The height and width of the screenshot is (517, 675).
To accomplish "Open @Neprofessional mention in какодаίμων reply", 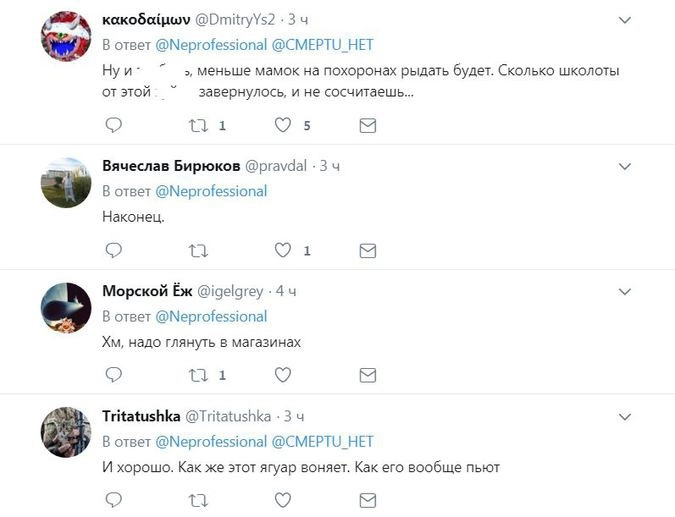I will 211,45.
